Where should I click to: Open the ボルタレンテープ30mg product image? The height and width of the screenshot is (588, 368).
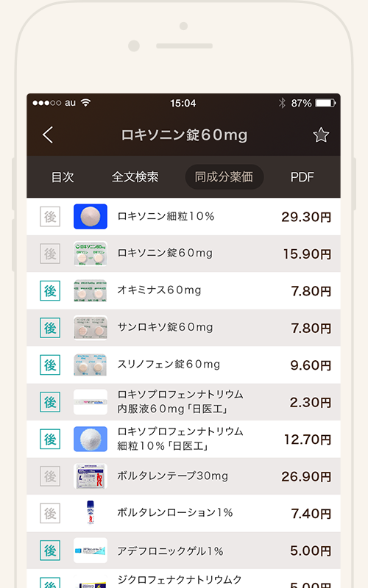point(90,476)
